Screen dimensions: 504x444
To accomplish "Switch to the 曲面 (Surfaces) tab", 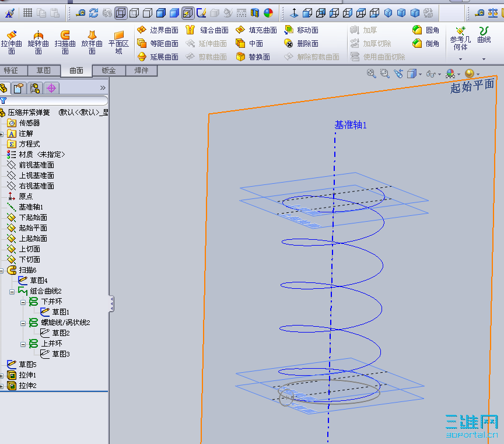I will 76,71.
